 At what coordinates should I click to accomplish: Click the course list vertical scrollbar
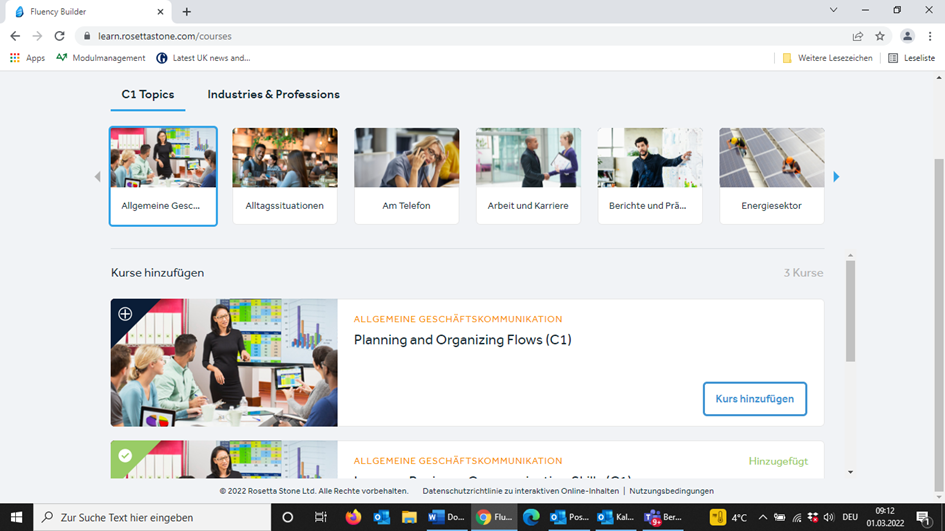pyautogui.click(x=850, y=311)
